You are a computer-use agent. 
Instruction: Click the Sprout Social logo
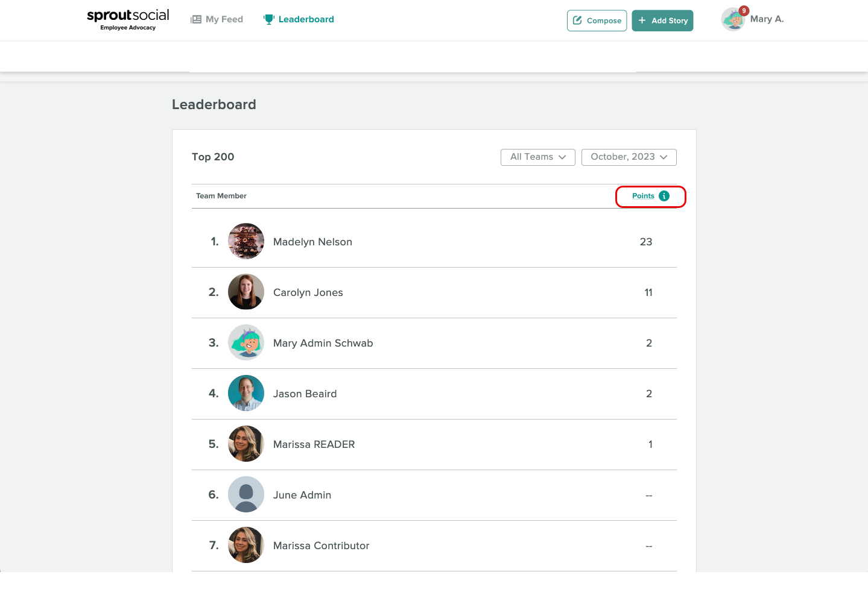pos(128,19)
